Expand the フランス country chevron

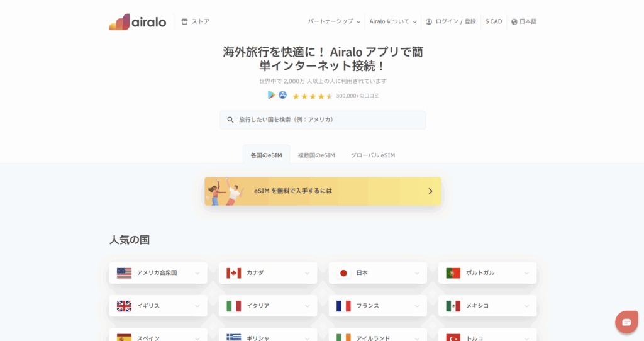[417, 306]
